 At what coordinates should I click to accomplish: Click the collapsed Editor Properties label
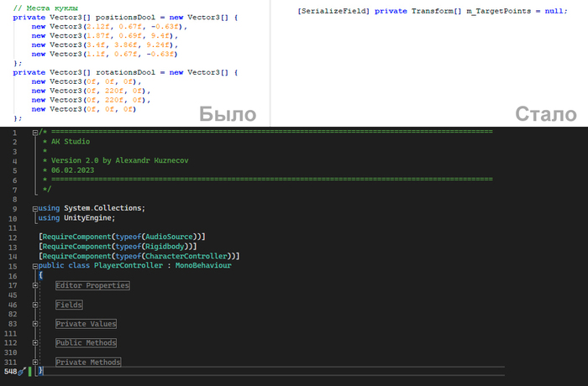(92, 285)
